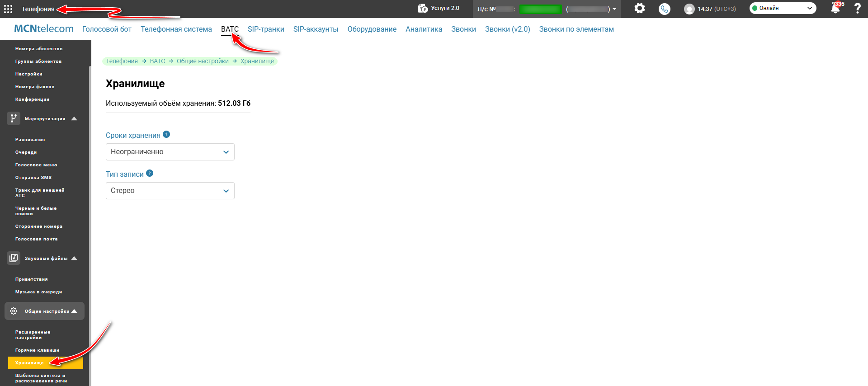Select the ВАТС tab
The image size is (868, 386).
(x=230, y=29)
